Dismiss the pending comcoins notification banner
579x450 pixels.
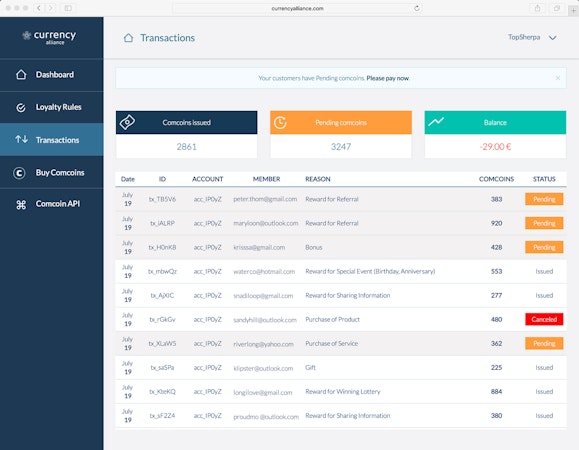tap(558, 78)
